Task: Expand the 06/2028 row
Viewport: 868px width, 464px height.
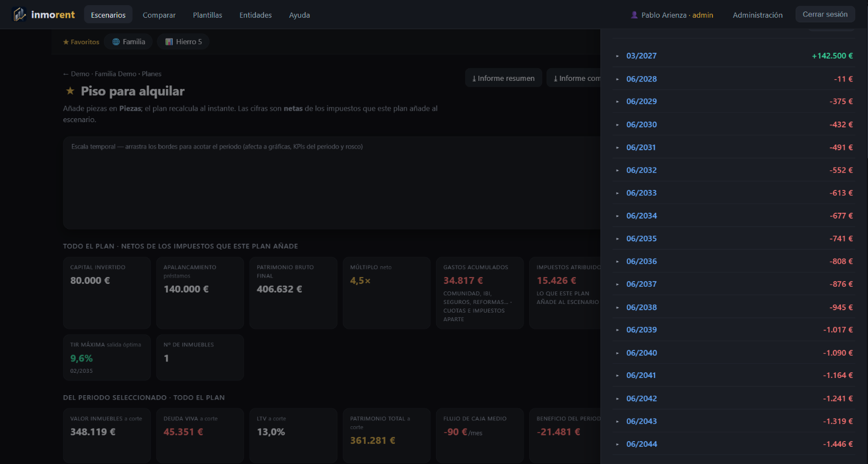Action: [733, 79]
